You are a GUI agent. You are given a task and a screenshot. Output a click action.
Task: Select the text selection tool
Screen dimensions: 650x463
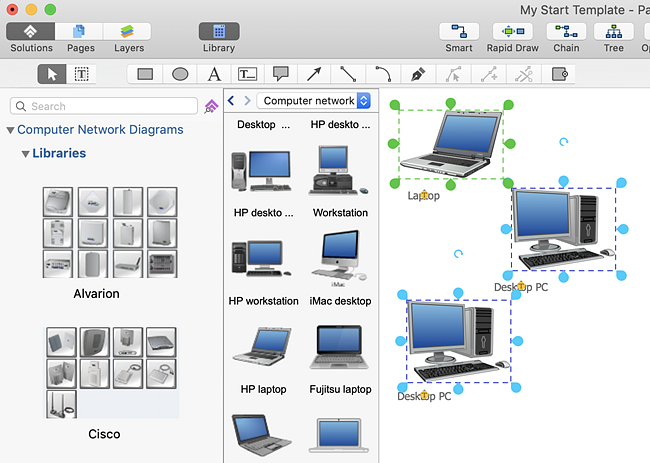tap(81, 74)
